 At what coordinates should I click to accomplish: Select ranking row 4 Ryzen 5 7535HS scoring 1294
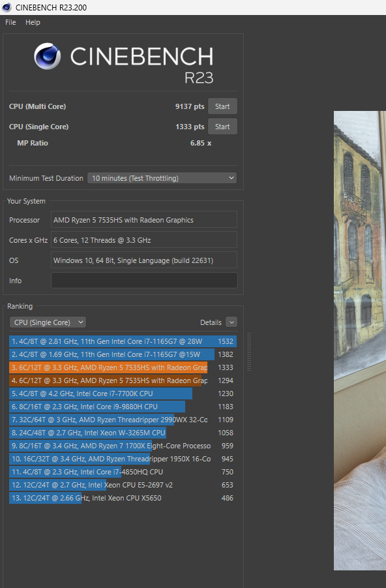pos(123,380)
